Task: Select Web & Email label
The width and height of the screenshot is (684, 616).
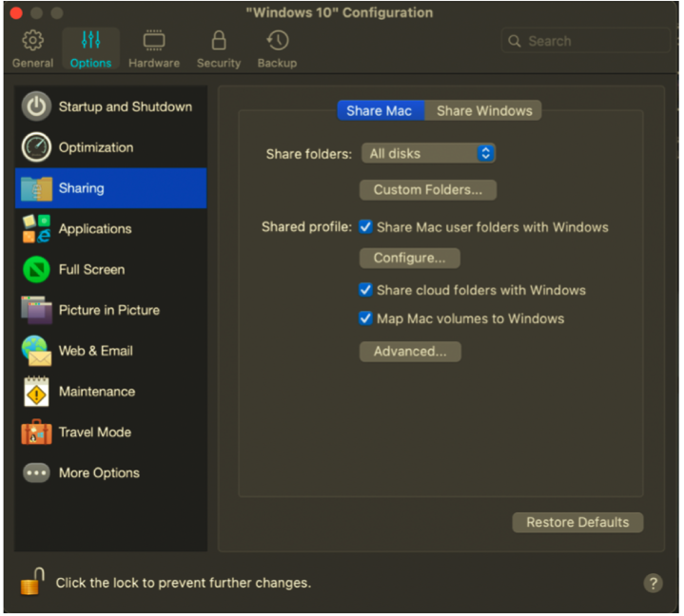Action: tap(95, 351)
